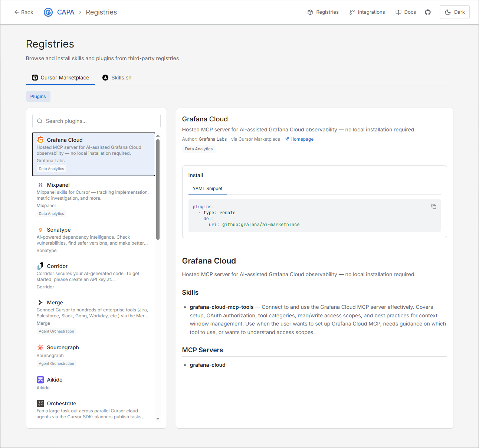Viewport: 479px width, 448px height.
Task: Switch to the Skills.sh tab
Action: point(117,78)
